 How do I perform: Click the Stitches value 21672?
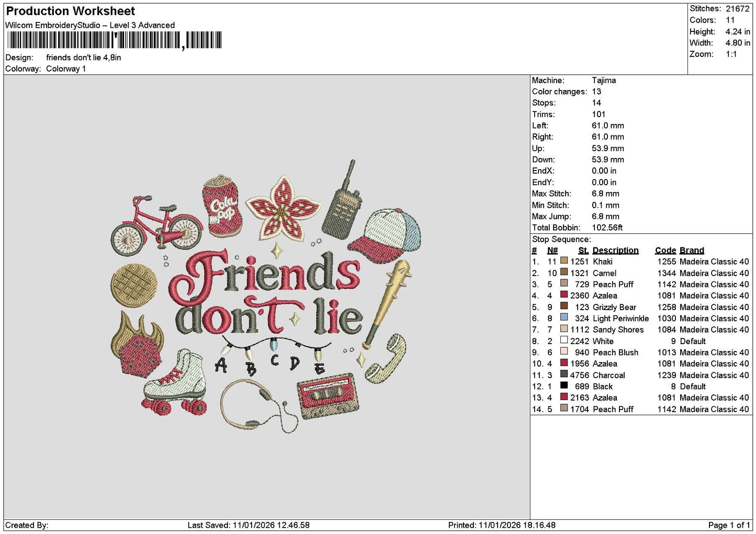click(738, 8)
